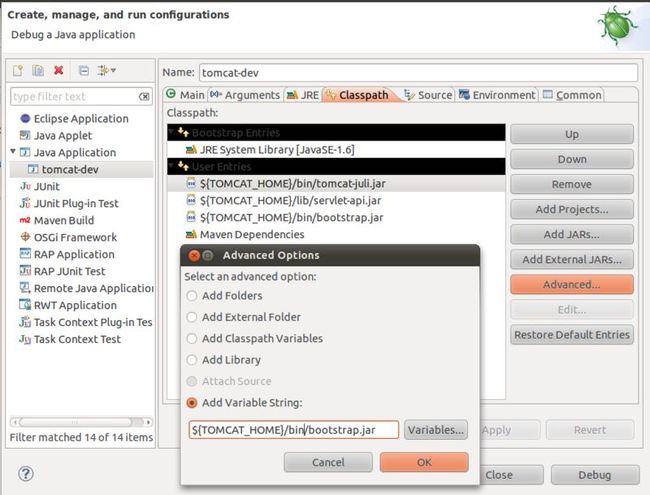
Task: Clear the type filter text icon
Action: 144,97
